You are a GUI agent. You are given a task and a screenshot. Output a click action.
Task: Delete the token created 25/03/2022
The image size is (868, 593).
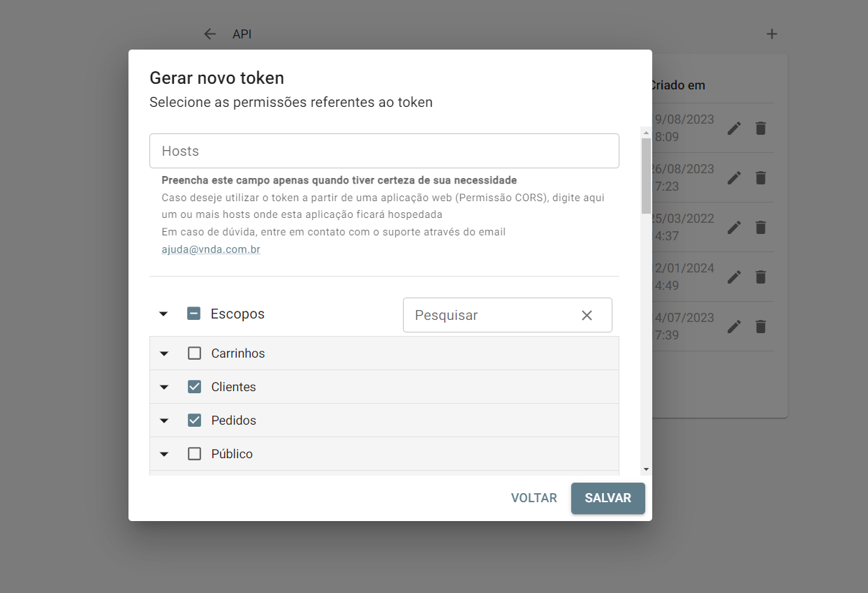[761, 228]
